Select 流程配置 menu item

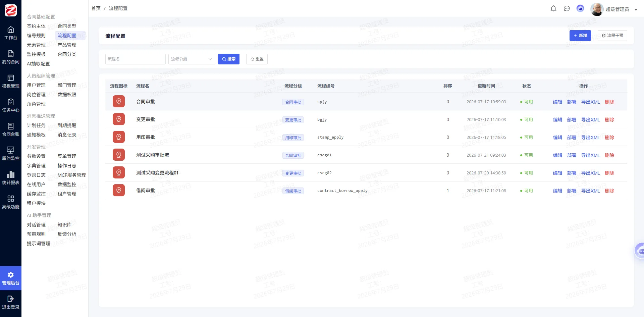(67, 36)
